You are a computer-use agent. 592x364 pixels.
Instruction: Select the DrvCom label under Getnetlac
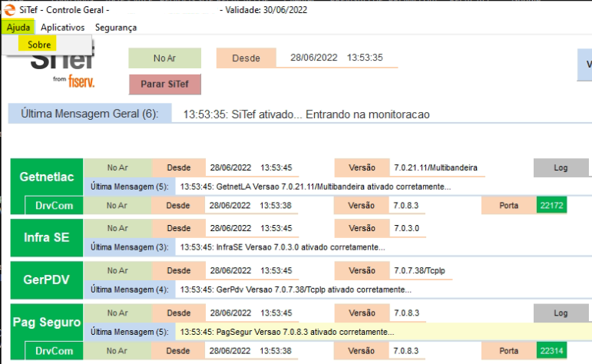tap(54, 205)
